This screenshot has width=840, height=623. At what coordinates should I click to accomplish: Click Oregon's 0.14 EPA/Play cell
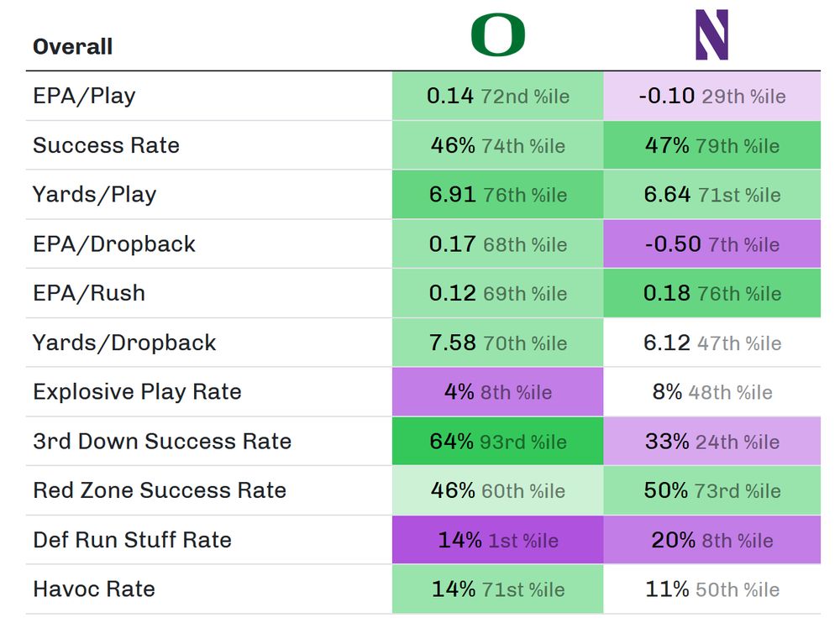click(497, 96)
